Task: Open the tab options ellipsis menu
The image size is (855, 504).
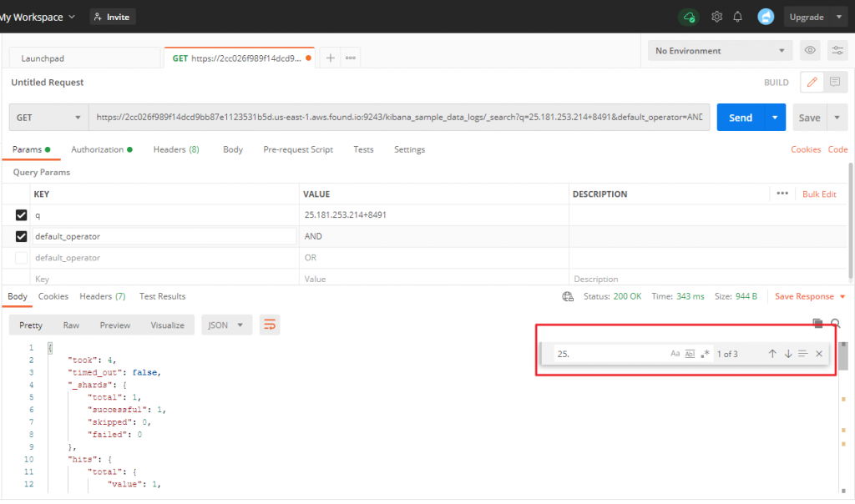Action: (351, 58)
